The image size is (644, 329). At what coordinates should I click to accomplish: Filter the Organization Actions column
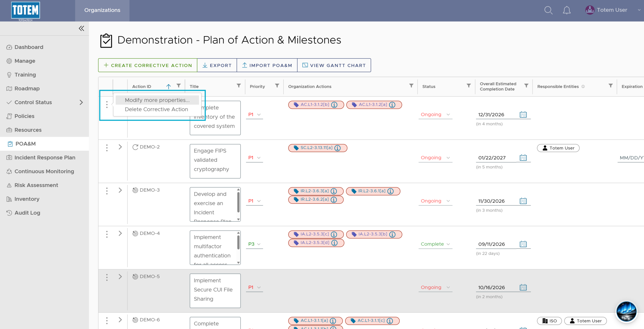(x=411, y=86)
